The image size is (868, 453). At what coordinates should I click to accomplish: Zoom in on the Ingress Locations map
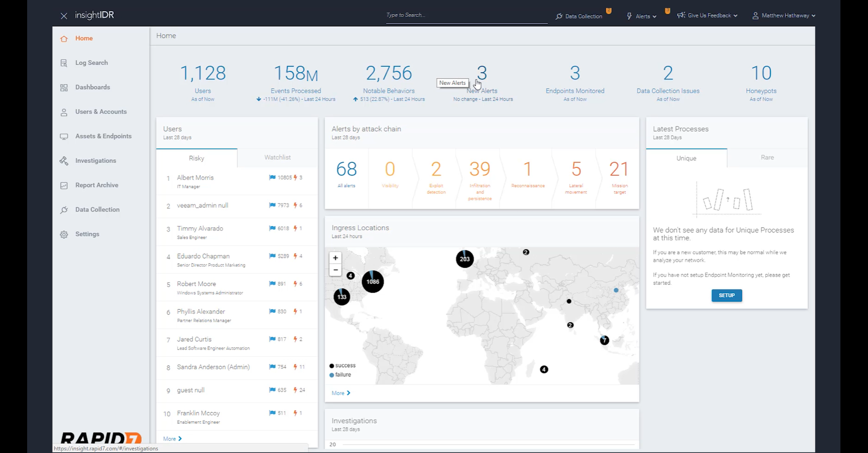[x=335, y=258]
